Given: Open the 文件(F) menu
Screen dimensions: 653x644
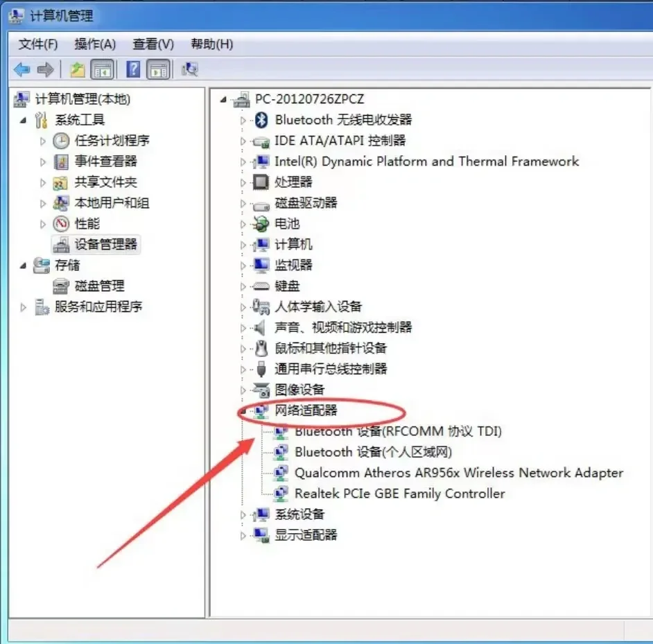Looking at the screenshot, I should pyautogui.click(x=38, y=44).
